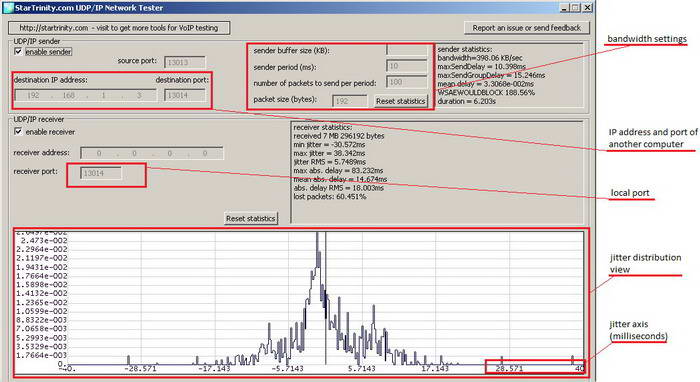Click the -28.571 jitter axis label

click(x=141, y=369)
